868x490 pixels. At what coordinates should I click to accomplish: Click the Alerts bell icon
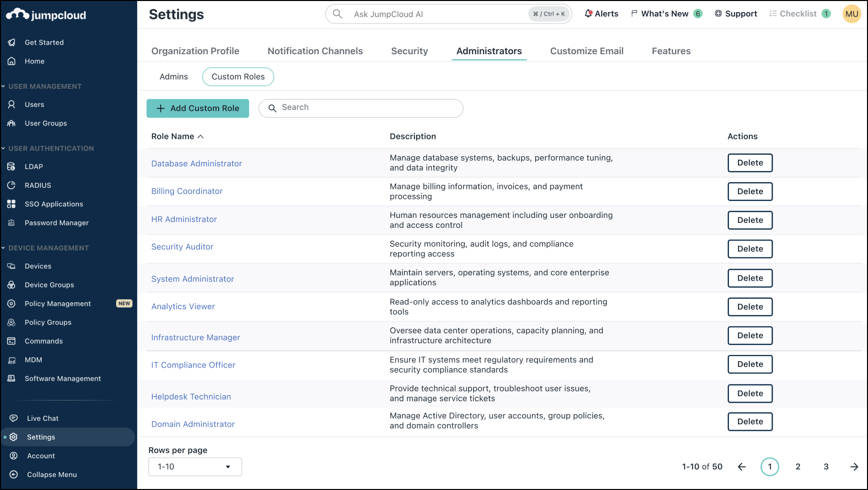(588, 14)
